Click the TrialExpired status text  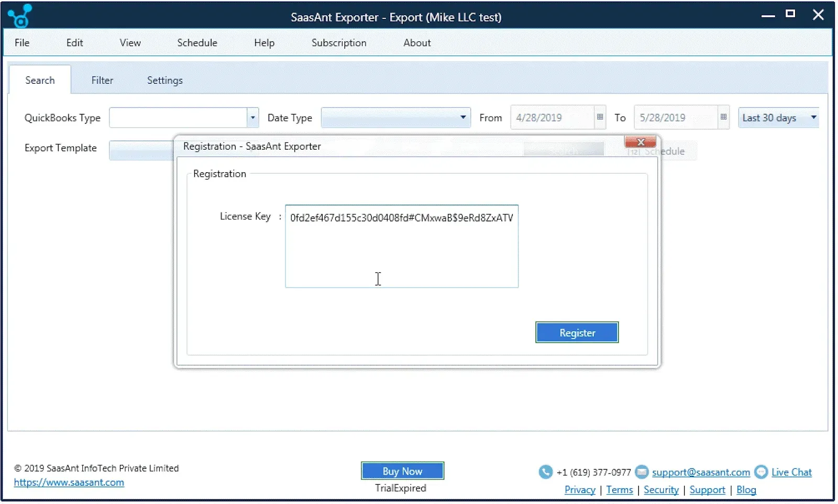point(401,488)
